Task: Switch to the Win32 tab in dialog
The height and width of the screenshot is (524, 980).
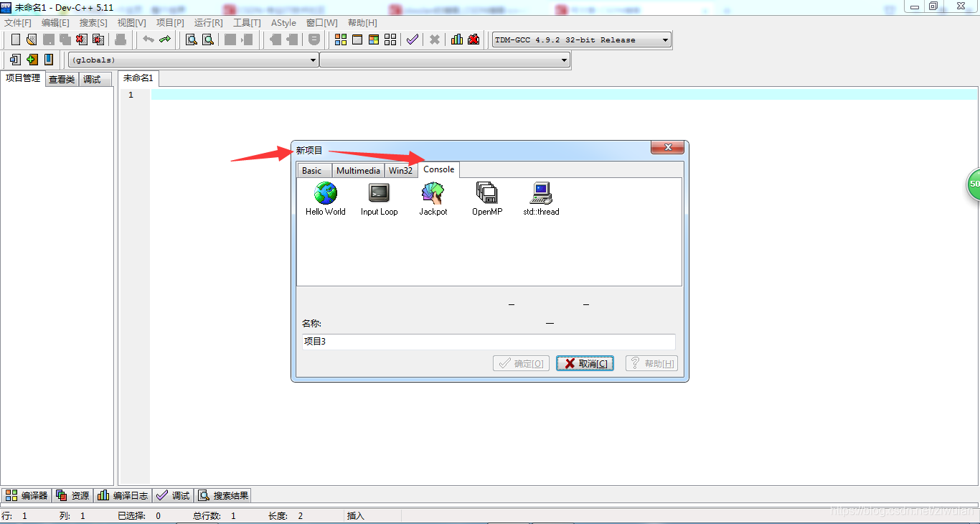Action: pos(401,171)
